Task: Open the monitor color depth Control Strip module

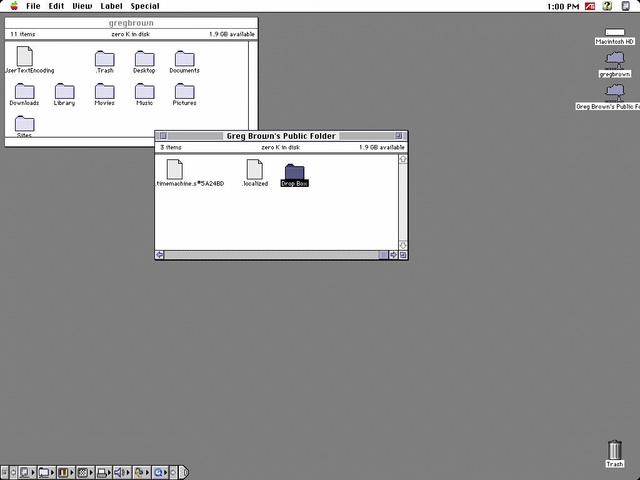Action: point(65,473)
